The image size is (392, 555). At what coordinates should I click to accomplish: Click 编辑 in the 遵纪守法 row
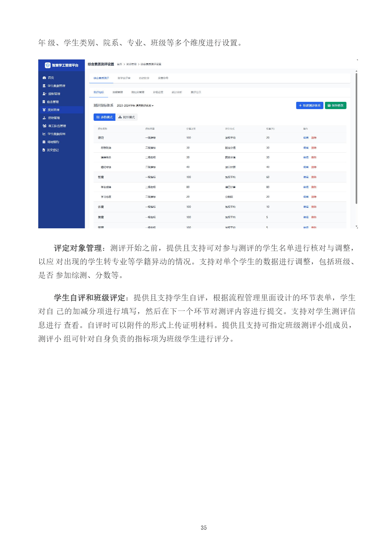click(x=306, y=167)
